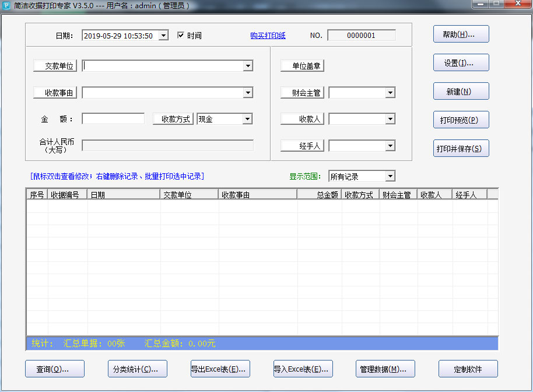The width and height of the screenshot is (533, 392).
Task: Click the 财会主管 column header in table
Action: pyautogui.click(x=398, y=195)
